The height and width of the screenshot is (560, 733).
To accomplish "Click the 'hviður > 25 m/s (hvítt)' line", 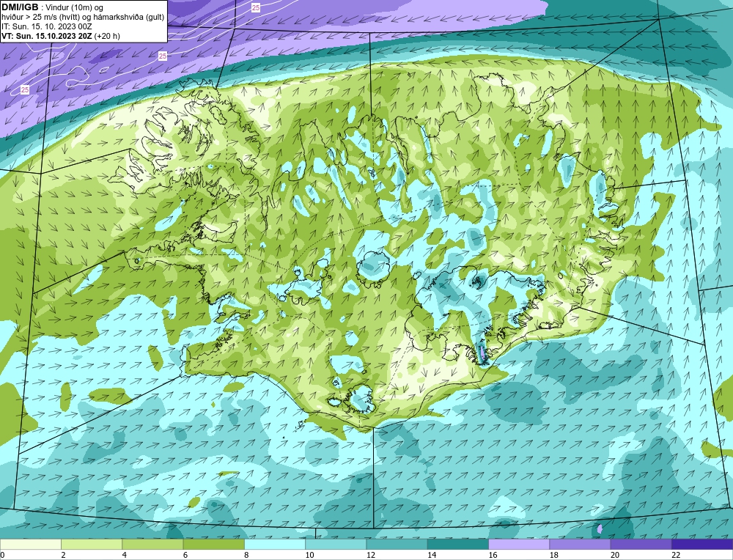I will (x=40, y=17).
